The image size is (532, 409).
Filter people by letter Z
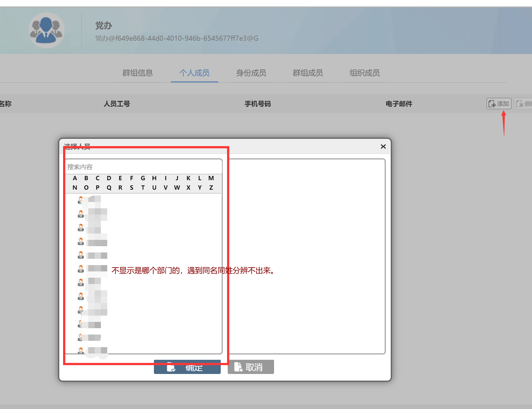coord(211,188)
